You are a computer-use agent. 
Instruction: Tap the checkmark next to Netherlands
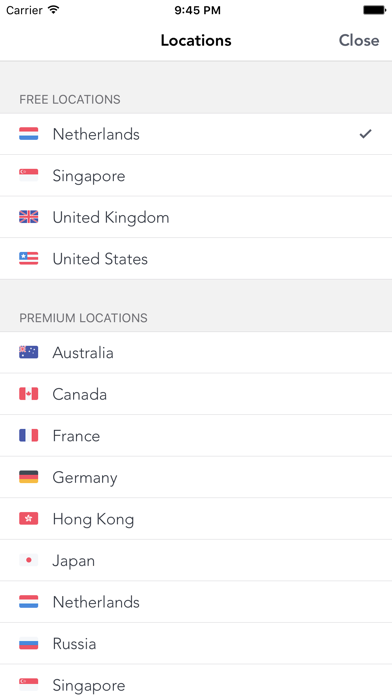tap(365, 134)
